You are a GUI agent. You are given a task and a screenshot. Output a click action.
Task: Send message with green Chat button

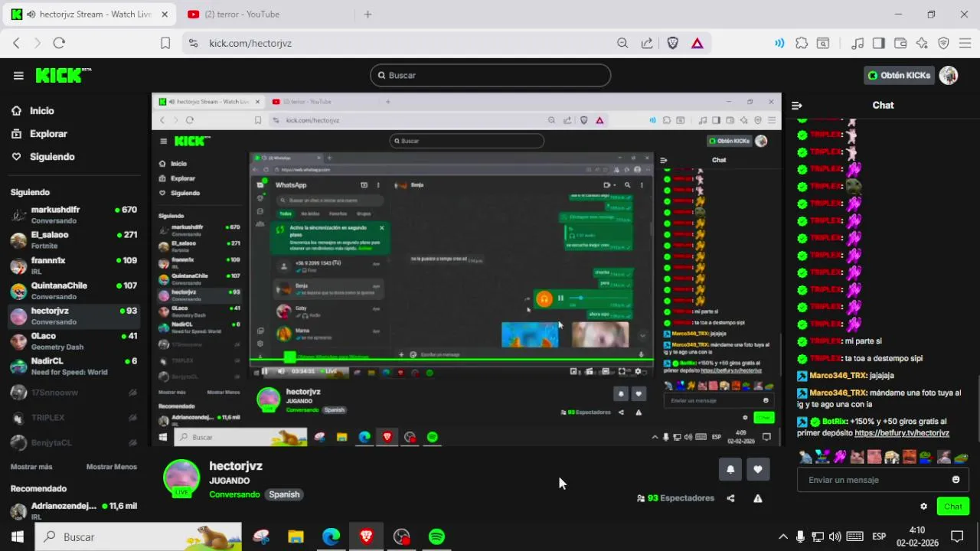953,507
